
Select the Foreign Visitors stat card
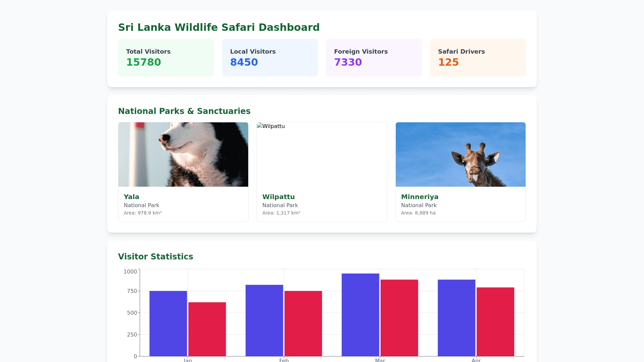point(374,57)
